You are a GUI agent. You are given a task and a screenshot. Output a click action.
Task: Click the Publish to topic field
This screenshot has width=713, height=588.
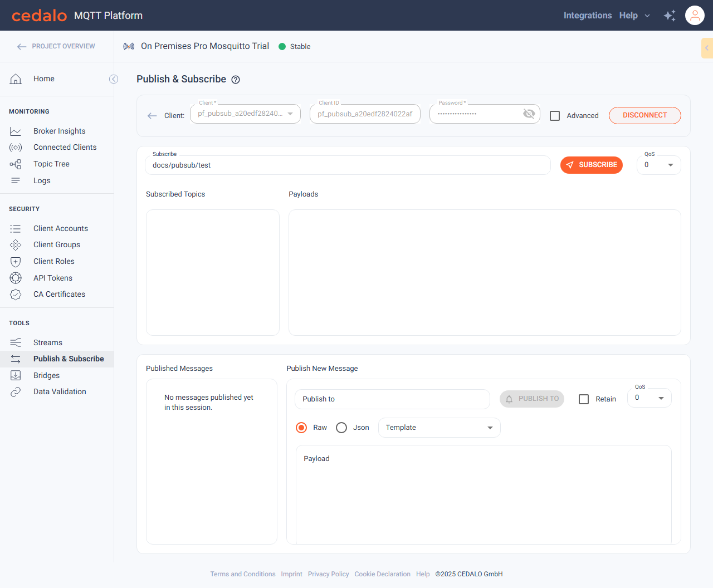[x=392, y=399]
